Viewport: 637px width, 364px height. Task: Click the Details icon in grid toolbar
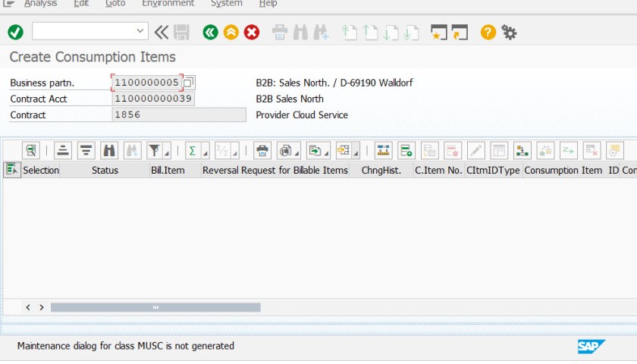[x=31, y=151]
